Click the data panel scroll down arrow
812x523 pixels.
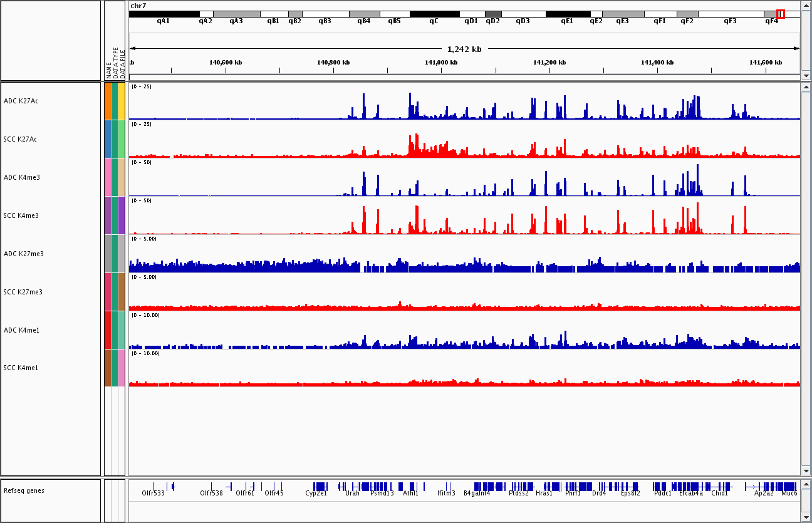(x=806, y=470)
